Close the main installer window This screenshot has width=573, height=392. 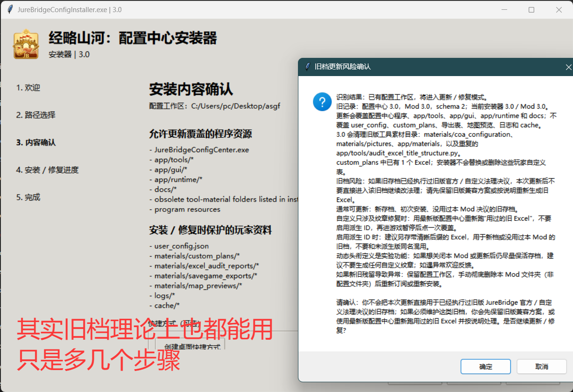point(559,9)
